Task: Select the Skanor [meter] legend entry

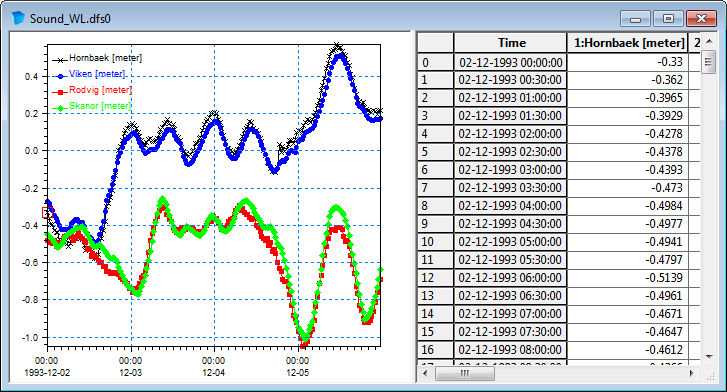Action: point(92,106)
